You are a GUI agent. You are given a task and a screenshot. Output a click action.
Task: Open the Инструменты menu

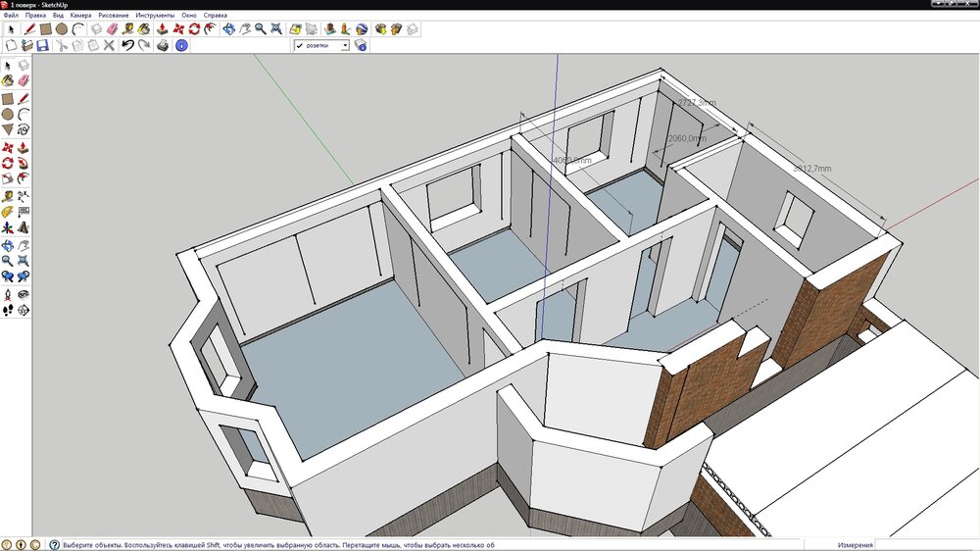(156, 16)
